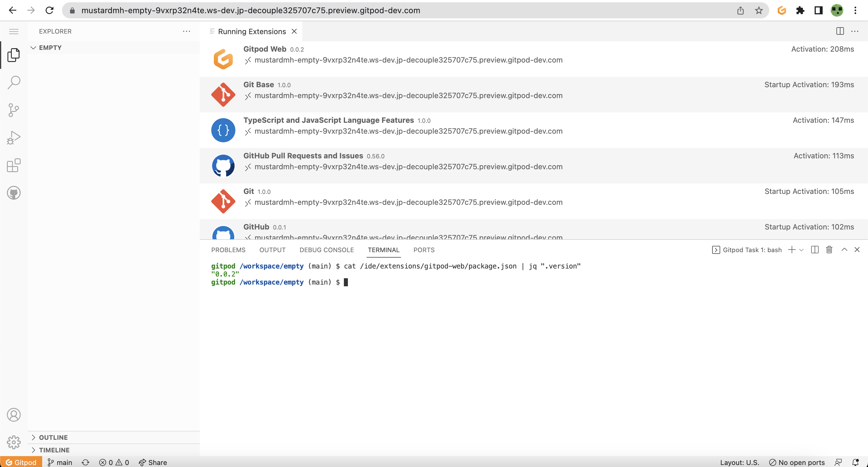Toggle notifications bell in status bar
Screen dimensions: 868x467
coord(856,462)
